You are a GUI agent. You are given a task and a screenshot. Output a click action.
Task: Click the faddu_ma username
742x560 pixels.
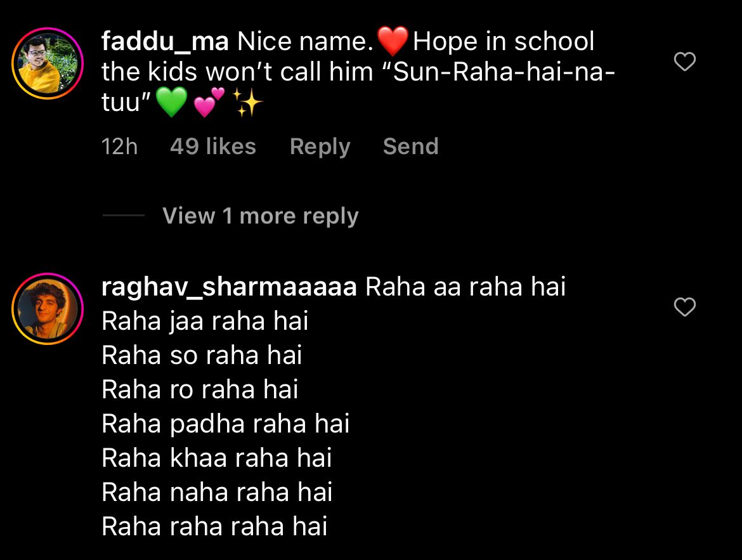pyautogui.click(x=165, y=41)
